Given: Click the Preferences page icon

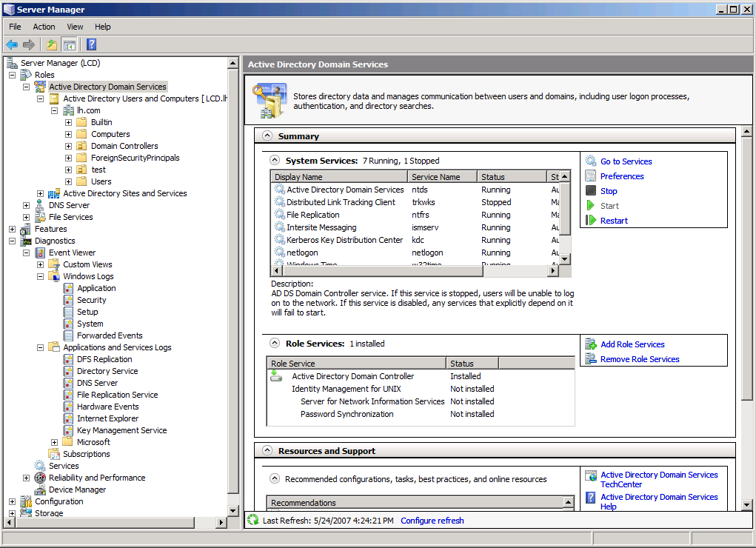Looking at the screenshot, I should point(591,176).
